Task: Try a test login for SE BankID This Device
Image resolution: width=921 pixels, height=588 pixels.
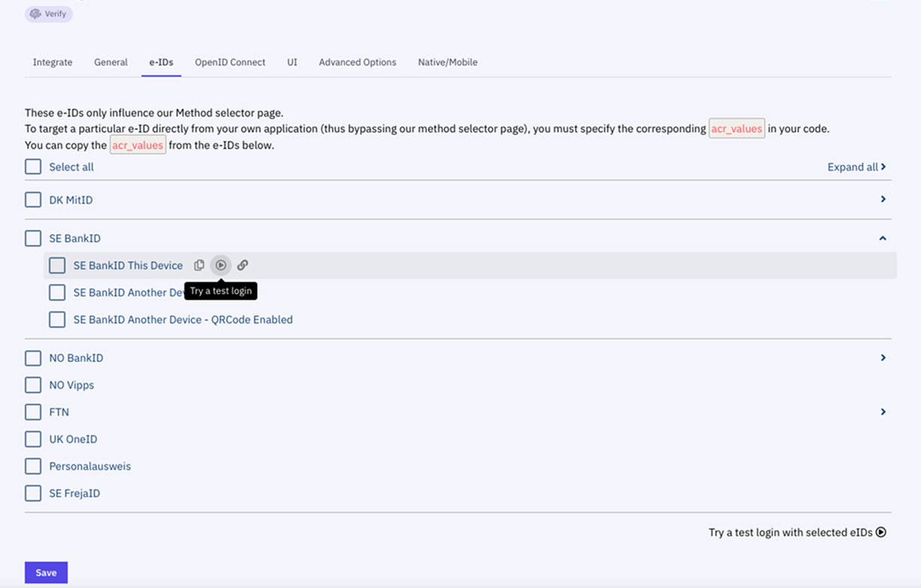Action: pos(220,265)
